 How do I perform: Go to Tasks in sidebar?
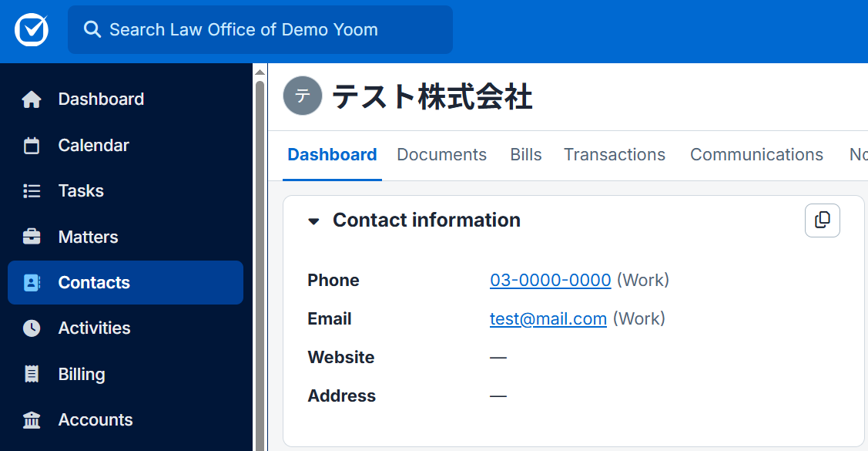(x=126, y=191)
